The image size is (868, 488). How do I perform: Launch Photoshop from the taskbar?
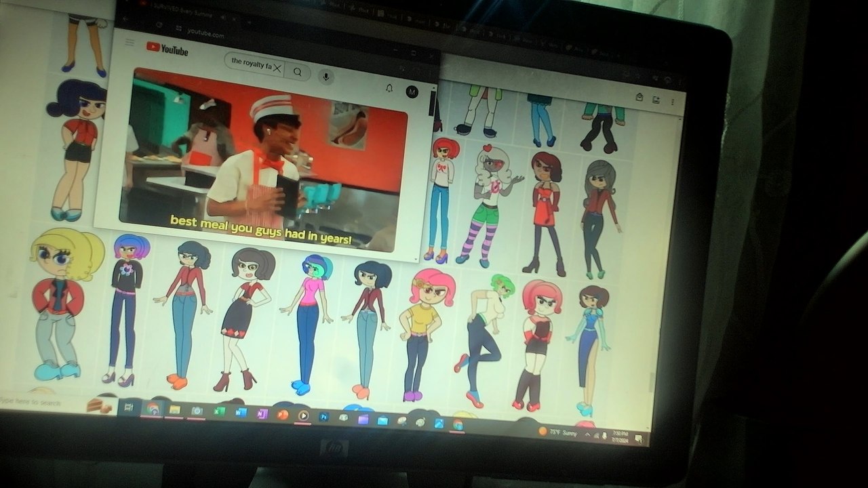coord(323,417)
